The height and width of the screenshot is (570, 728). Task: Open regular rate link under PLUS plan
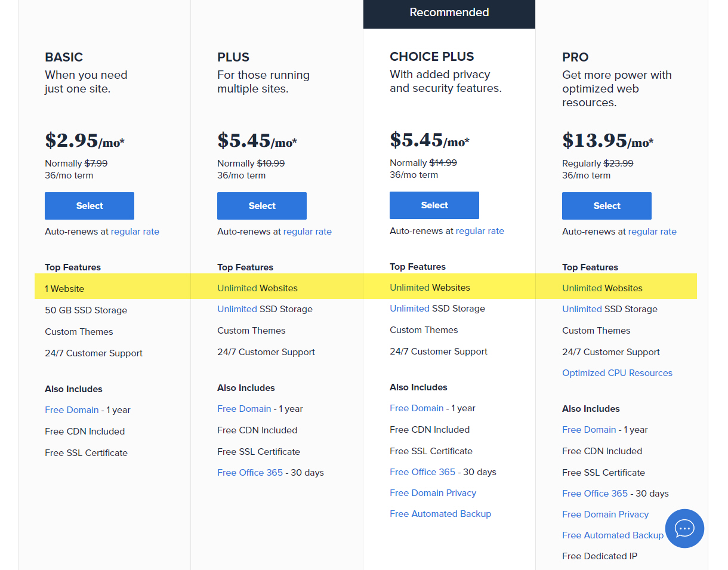[x=307, y=232]
